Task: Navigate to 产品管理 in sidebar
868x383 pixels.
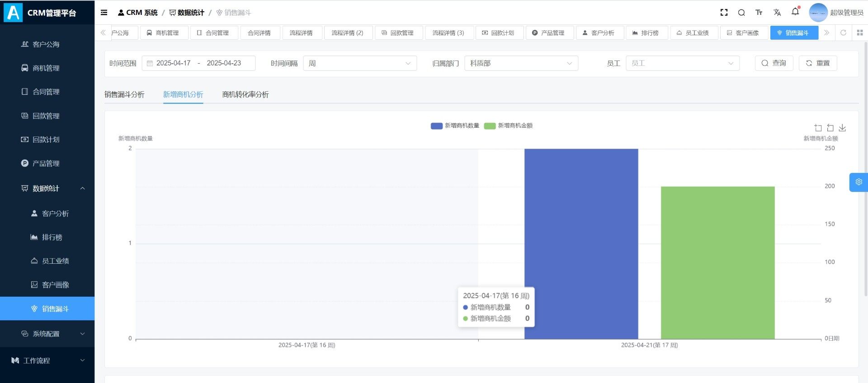Action: tap(47, 163)
